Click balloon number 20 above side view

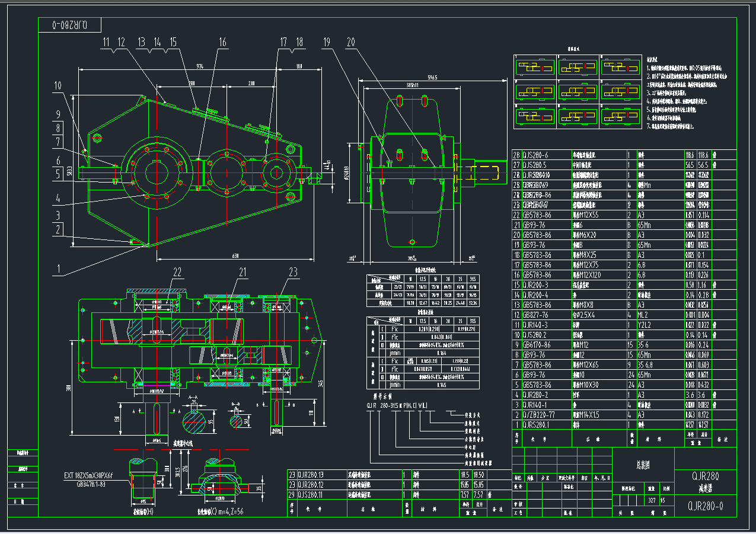click(352, 42)
